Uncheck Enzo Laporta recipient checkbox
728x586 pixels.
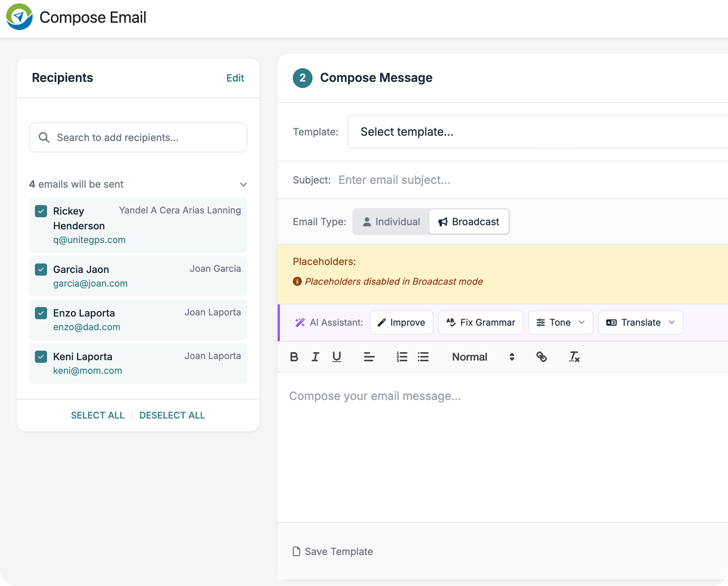(x=41, y=313)
